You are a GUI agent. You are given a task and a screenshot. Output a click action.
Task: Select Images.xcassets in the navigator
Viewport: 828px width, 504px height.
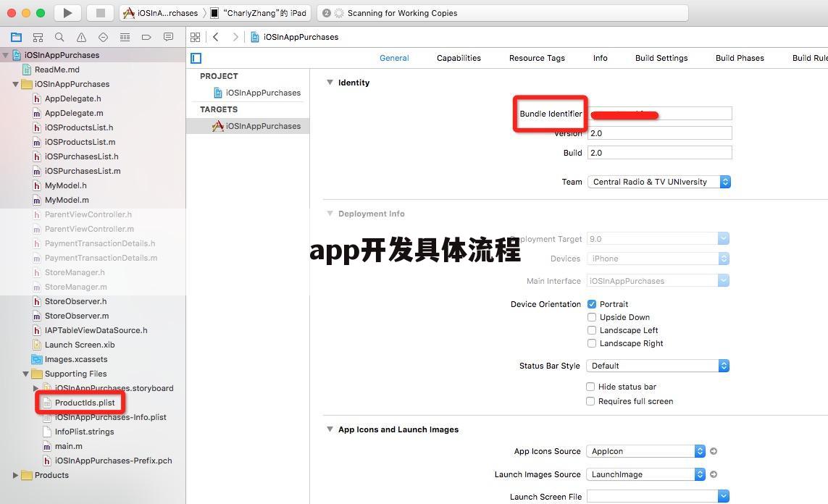pyautogui.click(x=76, y=359)
